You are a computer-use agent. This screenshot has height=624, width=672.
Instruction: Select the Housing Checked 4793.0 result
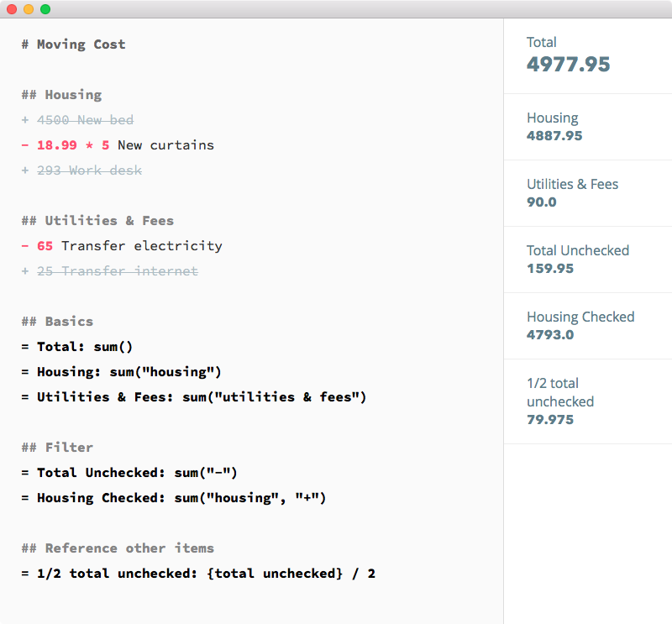click(588, 326)
